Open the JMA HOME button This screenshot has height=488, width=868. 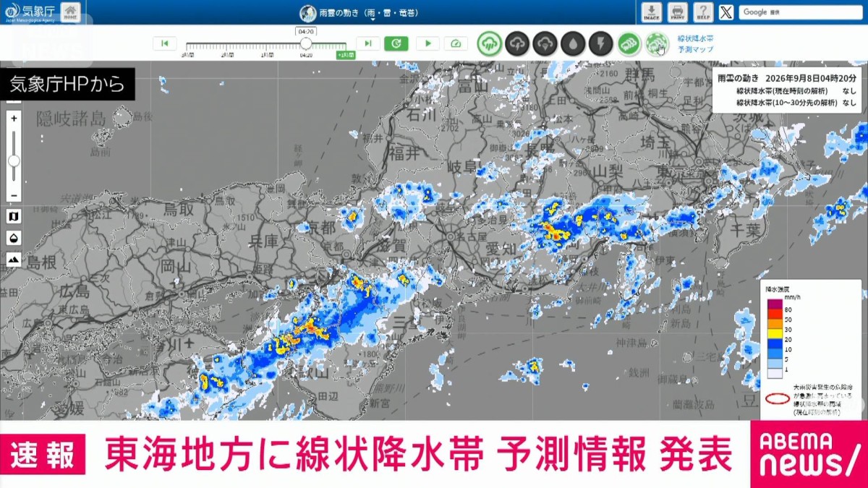point(70,12)
